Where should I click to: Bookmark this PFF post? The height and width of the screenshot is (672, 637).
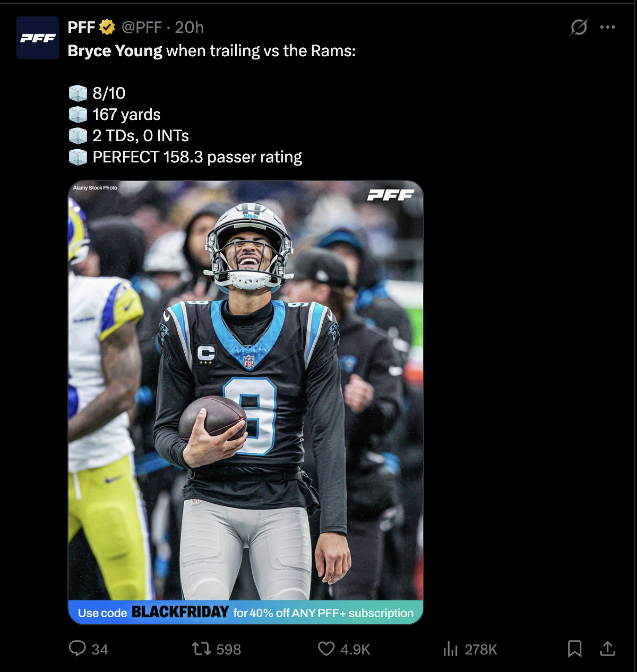(574, 649)
